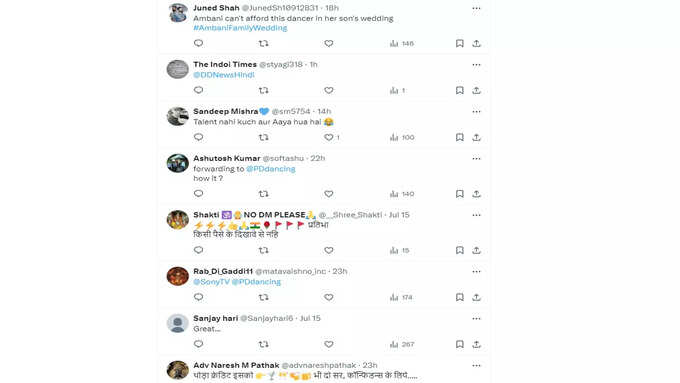The height and width of the screenshot is (383, 680).
Task: Reply to Sandeep Mishra's tweet
Action: coord(199,137)
